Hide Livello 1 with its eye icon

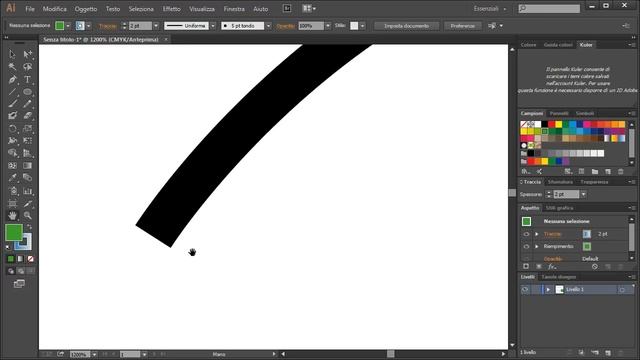click(525, 289)
